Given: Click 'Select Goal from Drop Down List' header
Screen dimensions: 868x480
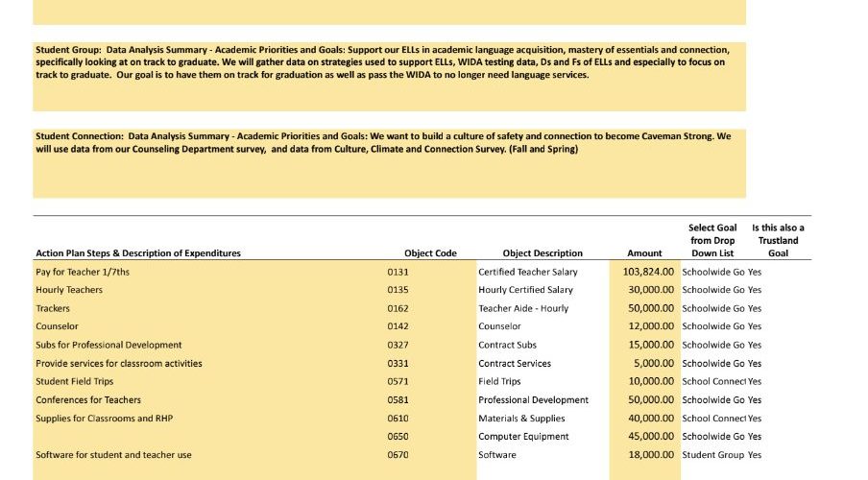Looking at the screenshot, I should coord(712,240).
